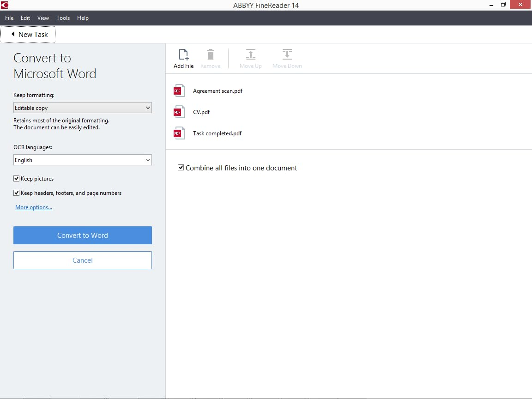The width and height of the screenshot is (532, 399).
Task: Click the ABBYY FineReader app logo icon
Action: [5, 5]
